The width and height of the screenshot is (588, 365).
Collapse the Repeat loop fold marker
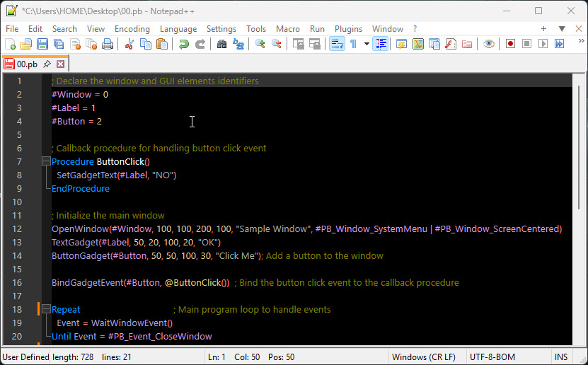tap(46, 309)
